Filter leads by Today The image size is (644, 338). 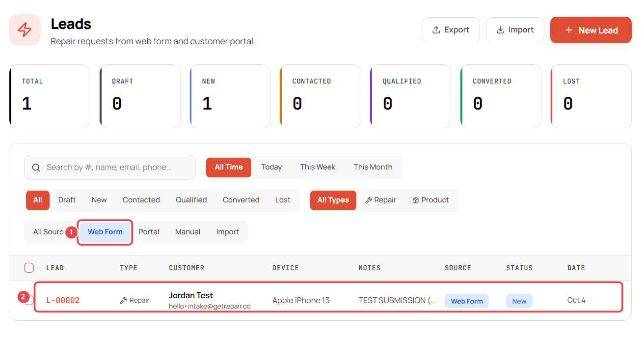coord(271,167)
